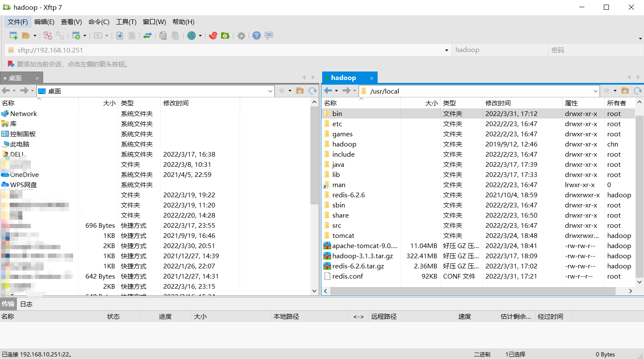644x359 pixels.
Task: Click the refresh icon on the remote panel
Action: [x=638, y=91]
